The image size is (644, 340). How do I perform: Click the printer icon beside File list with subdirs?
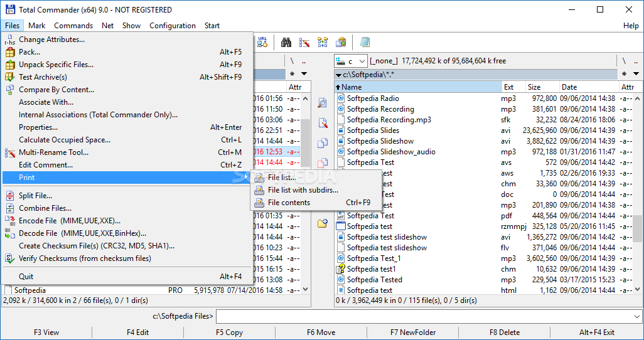point(259,190)
